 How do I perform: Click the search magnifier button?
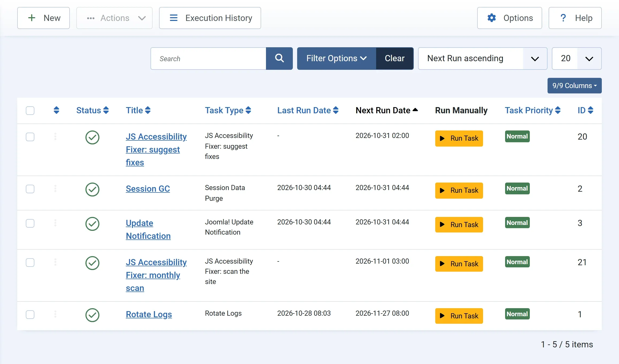(279, 59)
